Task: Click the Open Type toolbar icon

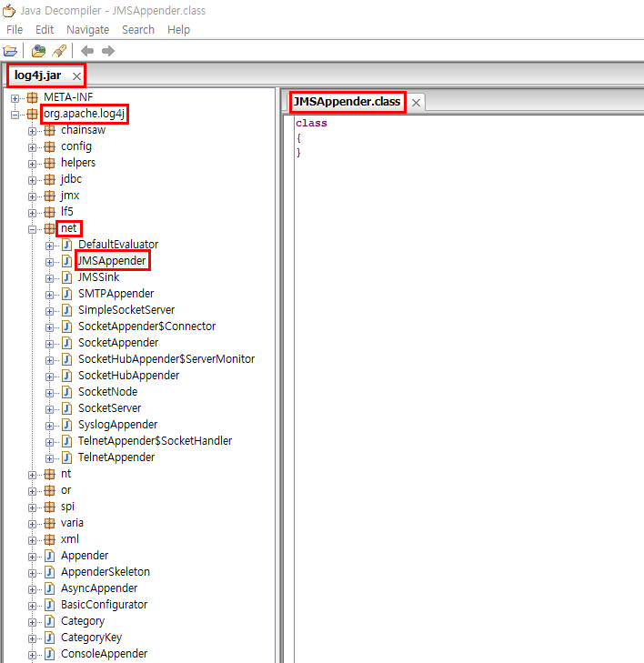Action: tap(38, 51)
